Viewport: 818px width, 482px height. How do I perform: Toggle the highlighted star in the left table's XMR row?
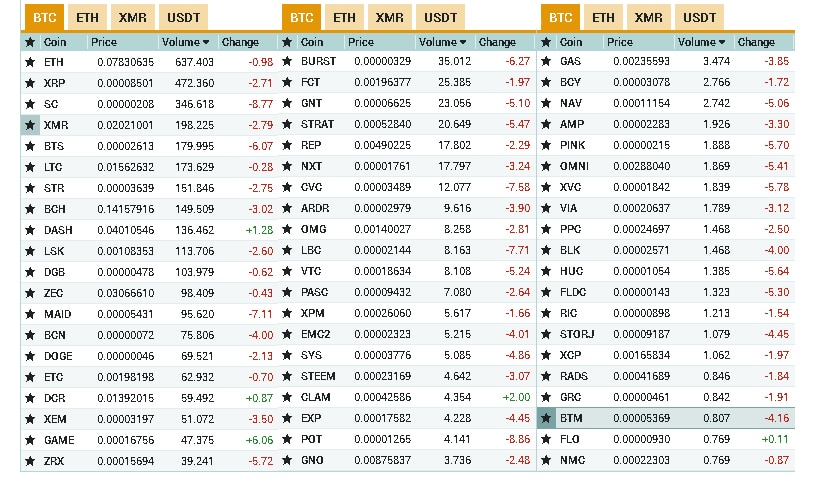tap(30, 125)
